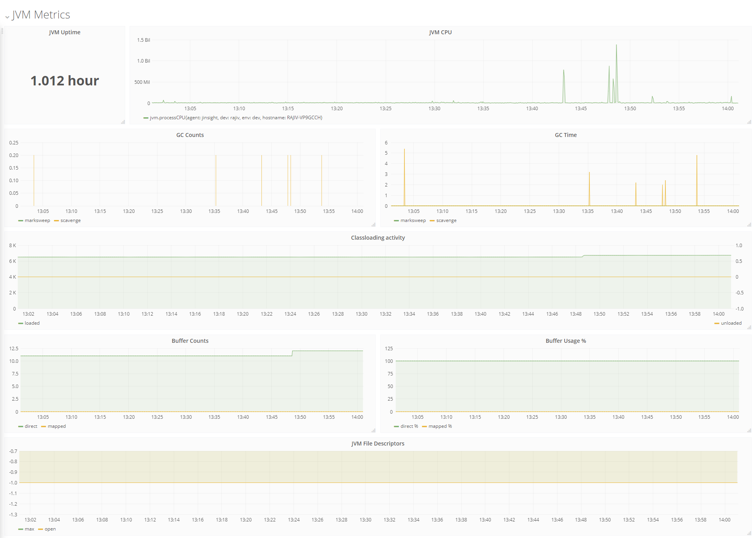Click resize handle of JVM File Descriptors panel
This screenshot has height=538, width=756.
(749, 533)
